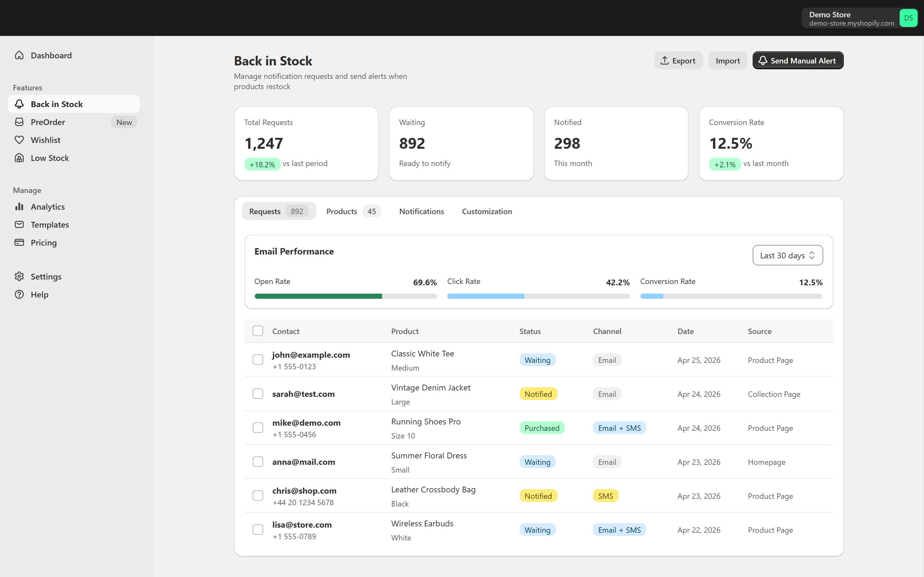Click the Send Manual Alert button
The height and width of the screenshot is (577, 924).
[x=798, y=61]
